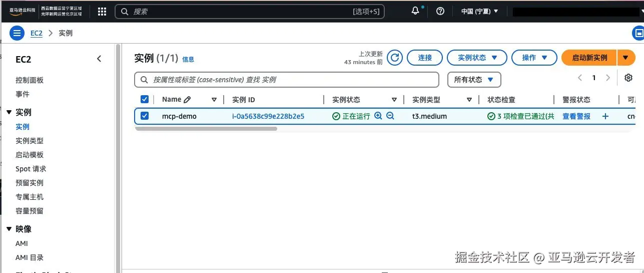Open 启动模板 in sidebar
Viewport: 644px width, 273px height.
(x=30, y=155)
